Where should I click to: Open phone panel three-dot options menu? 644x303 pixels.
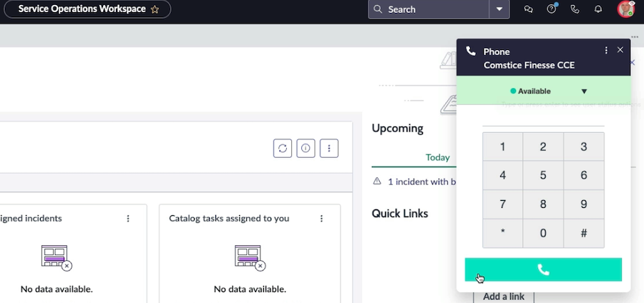coord(606,51)
